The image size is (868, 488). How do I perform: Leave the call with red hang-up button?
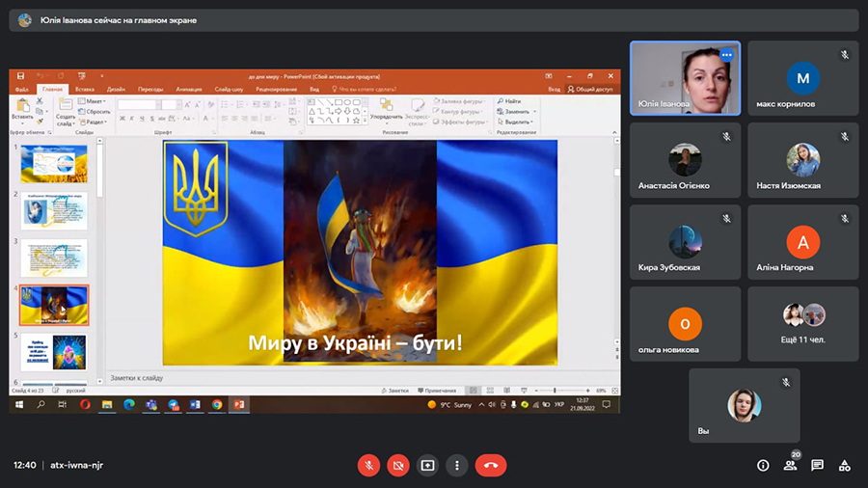(491, 465)
